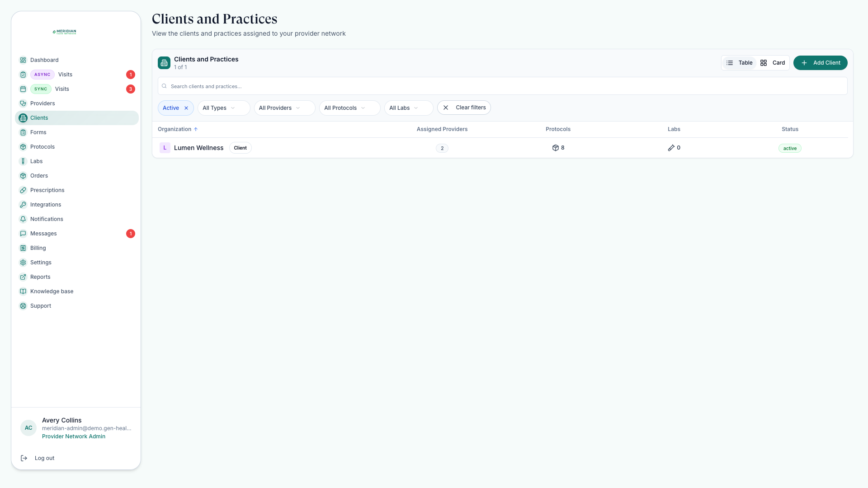The width and height of the screenshot is (868, 488).
Task: Click the Assigned Providers column header
Action: click(442, 129)
